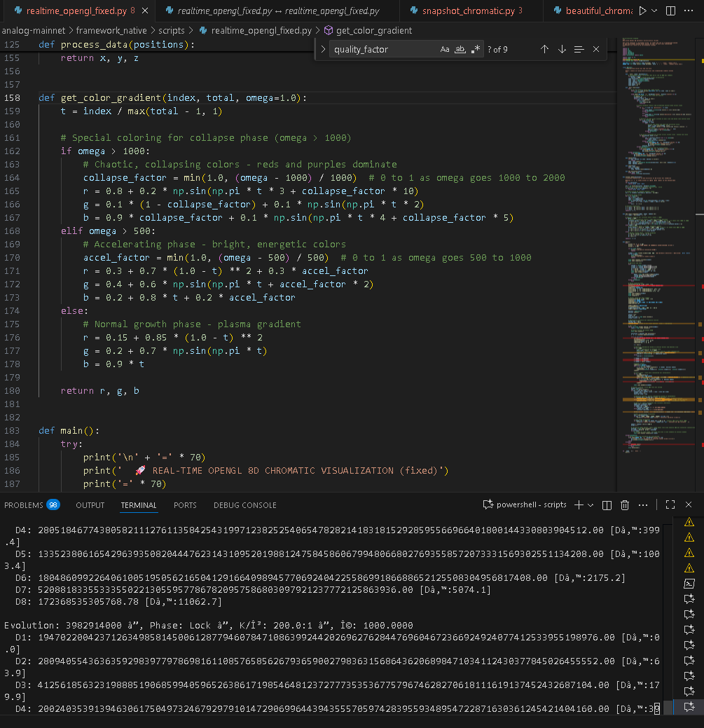This screenshot has width=704, height=728.
Task: Toggle Match Case in find box
Action: click(x=445, y=49)
